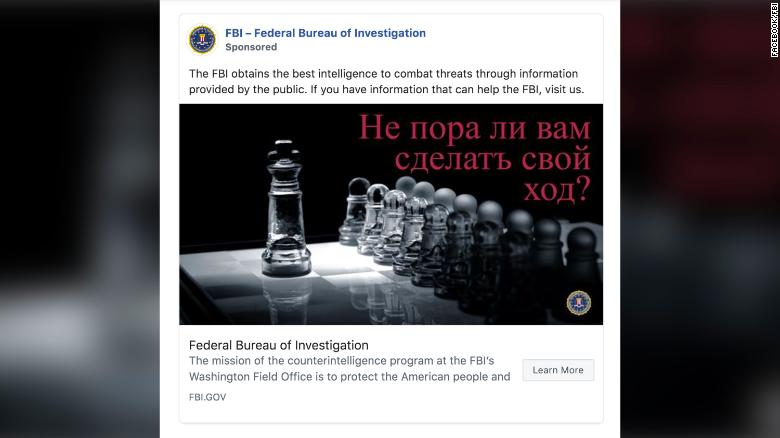Image resolution: width=780 pixels, height=438 pixels.
Task: Click the blurred dark area left of the post
Action: click(80, 220)
